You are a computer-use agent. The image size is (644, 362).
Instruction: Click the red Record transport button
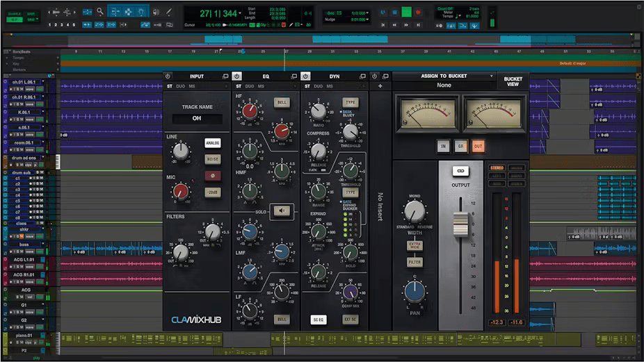(418, 13)
